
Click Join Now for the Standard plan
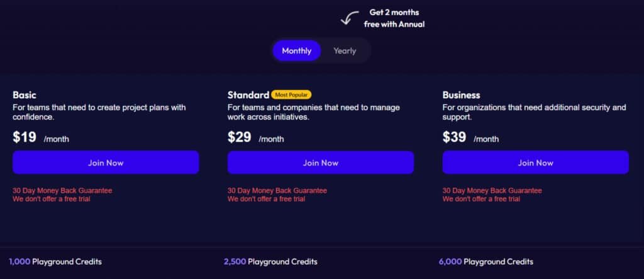[x=321, y=162]
